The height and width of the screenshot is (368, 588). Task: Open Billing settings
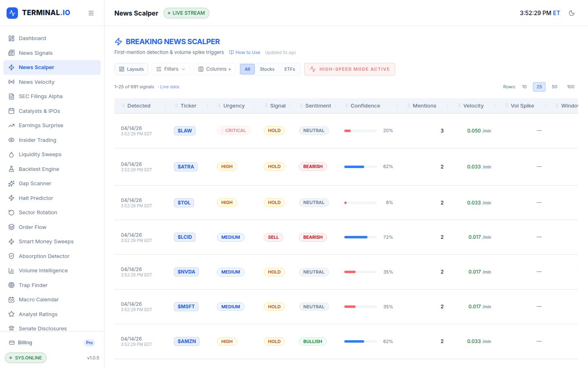[52, 343]
